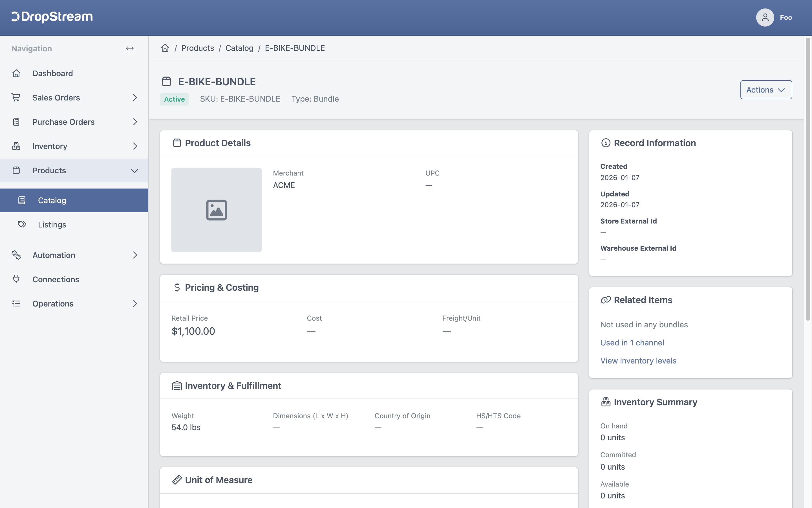Click the DropStream logo

(52, 17)
